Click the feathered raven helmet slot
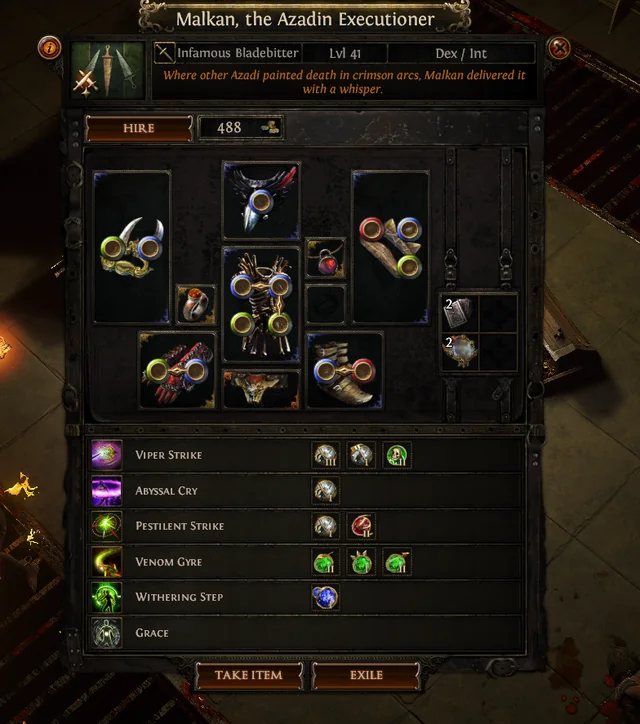The height and width of the screenshot is (724, 640). point(261,200)
